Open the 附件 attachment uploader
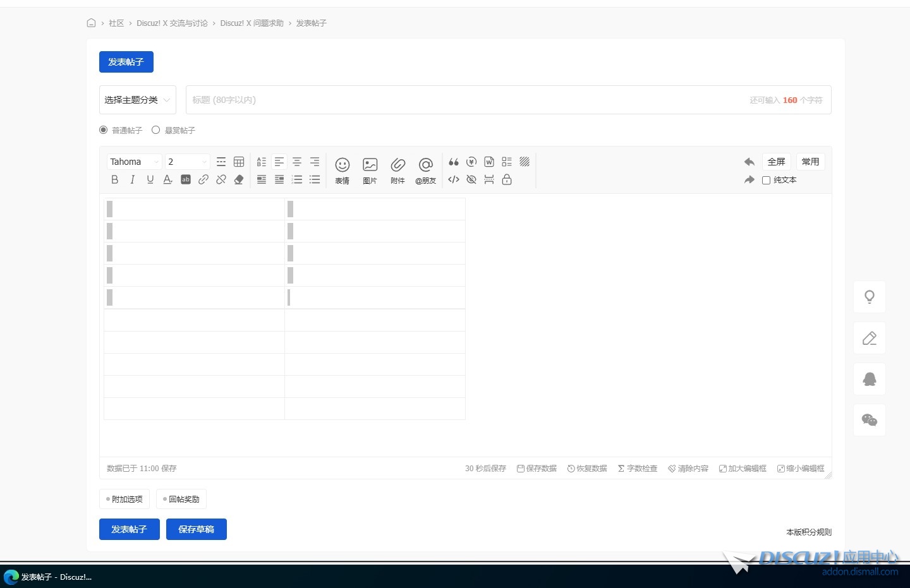 [397, 171]
